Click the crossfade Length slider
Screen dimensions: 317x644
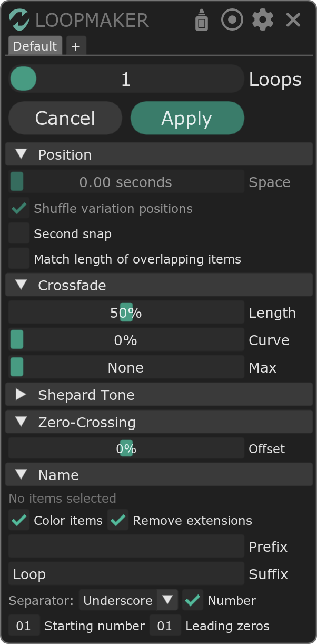click(126, 313)
